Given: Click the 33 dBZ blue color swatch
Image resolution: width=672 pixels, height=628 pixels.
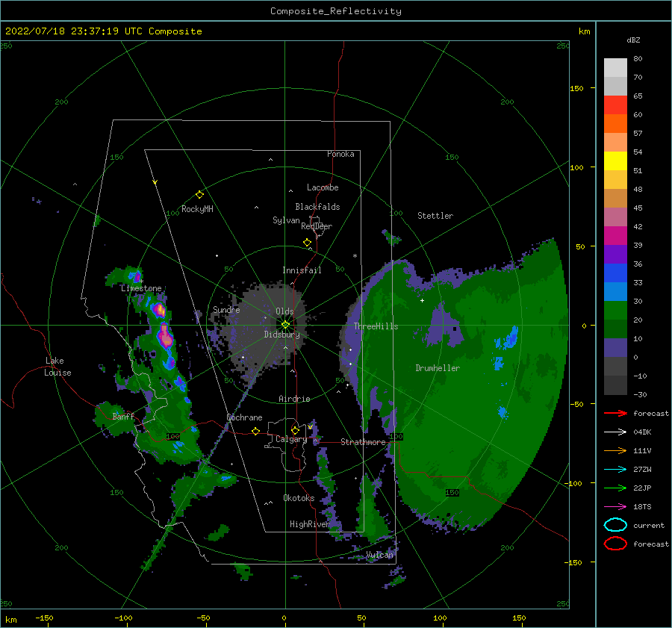Looking at the screenshot, I should [x=615, y=291].
